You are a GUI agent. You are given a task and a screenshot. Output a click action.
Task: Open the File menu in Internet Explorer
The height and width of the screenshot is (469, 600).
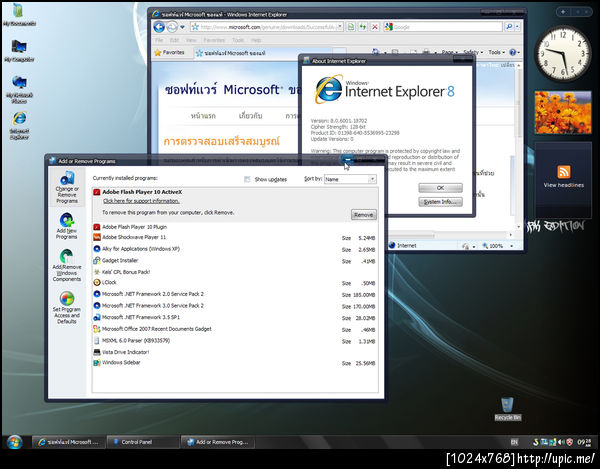pos(159,40)
